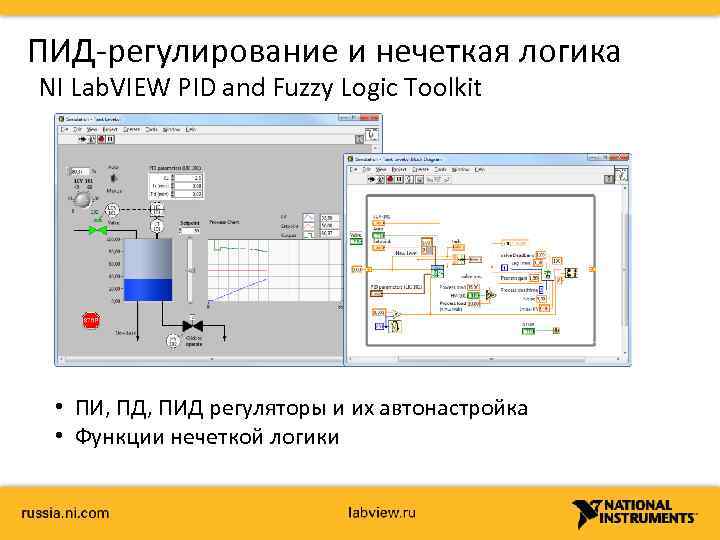Click the black outlet valve below the tank
Viewport: 720px width, 540px height.
[192, 326]
